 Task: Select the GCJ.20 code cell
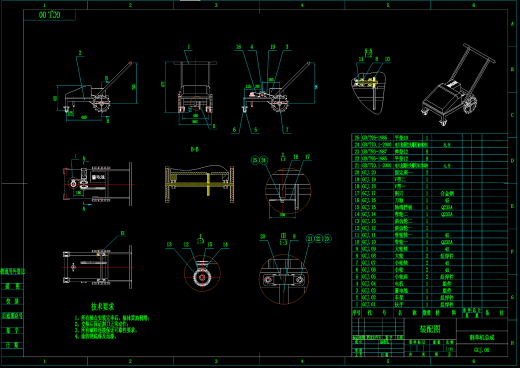[x=369, y=172]
